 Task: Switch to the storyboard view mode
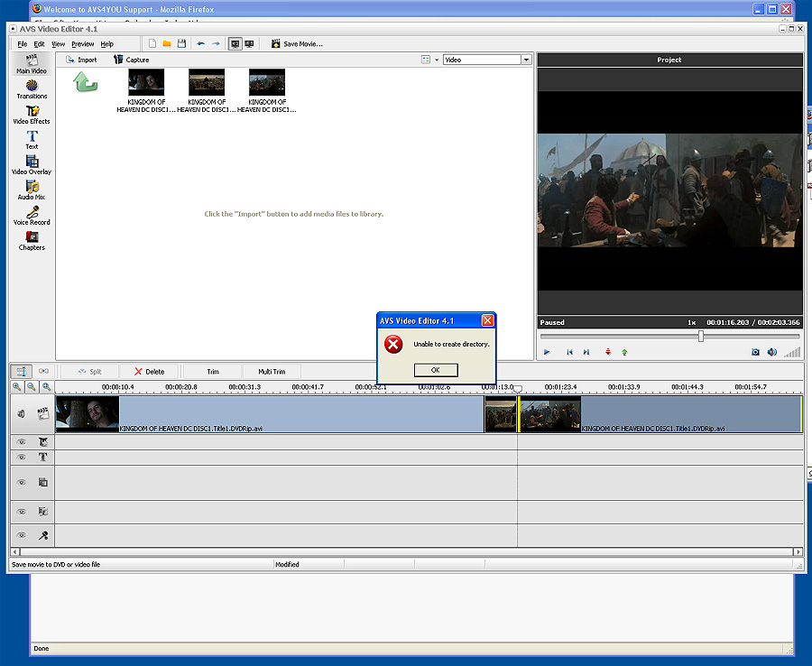coord(44,371)
